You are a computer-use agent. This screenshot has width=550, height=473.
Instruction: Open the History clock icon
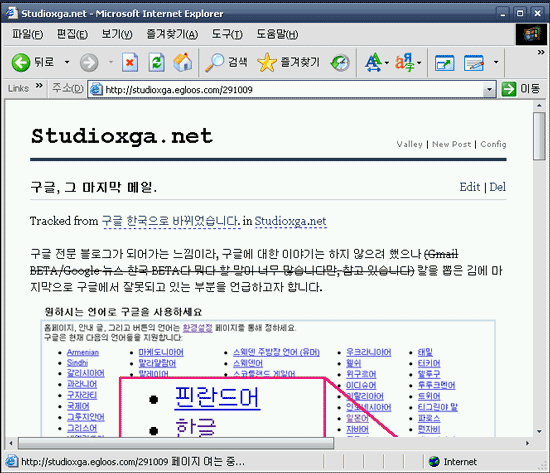tap(340, 63)
